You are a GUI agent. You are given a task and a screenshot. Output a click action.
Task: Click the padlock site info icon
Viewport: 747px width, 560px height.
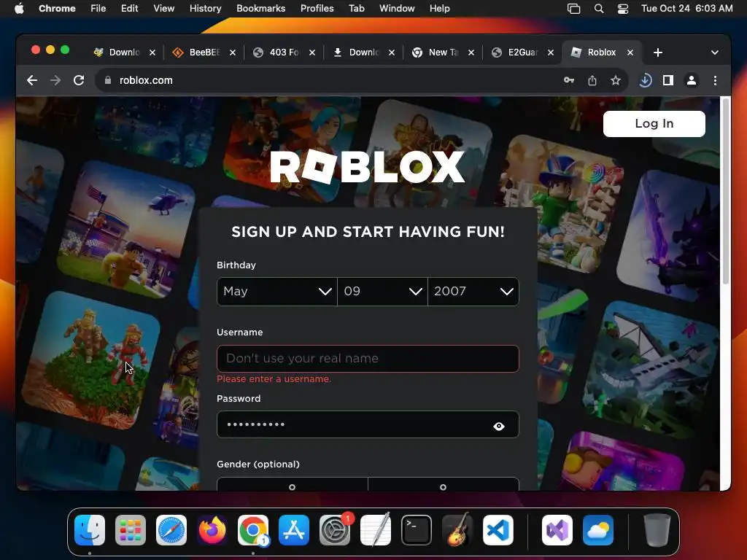coord(108,80)
